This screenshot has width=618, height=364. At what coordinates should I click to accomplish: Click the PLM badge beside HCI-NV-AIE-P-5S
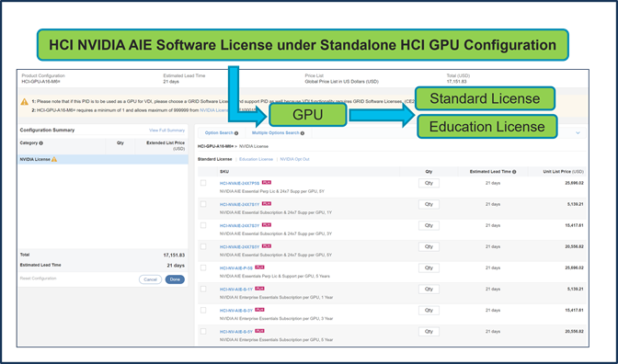coord(259,267)
